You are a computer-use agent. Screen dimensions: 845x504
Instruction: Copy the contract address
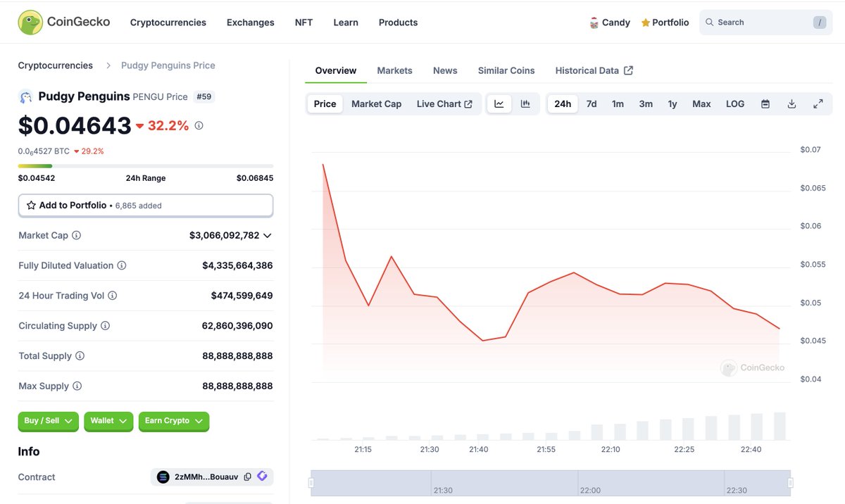(247, 477)
